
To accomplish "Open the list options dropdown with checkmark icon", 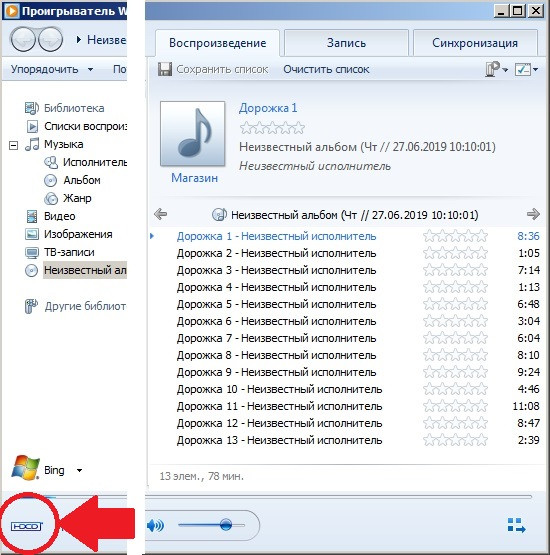I will [x=527, y=69].
